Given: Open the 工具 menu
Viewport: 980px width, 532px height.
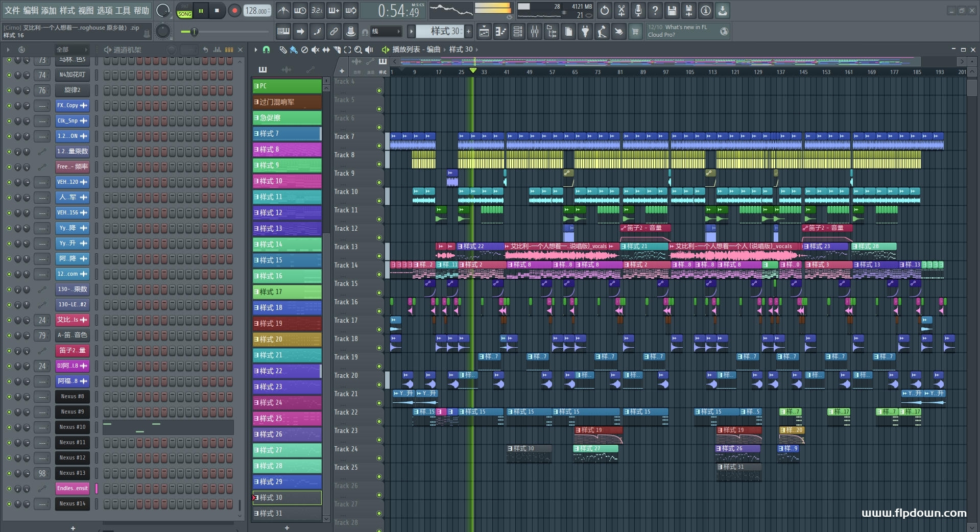Looking at the screenshot, I should [123, 10].
